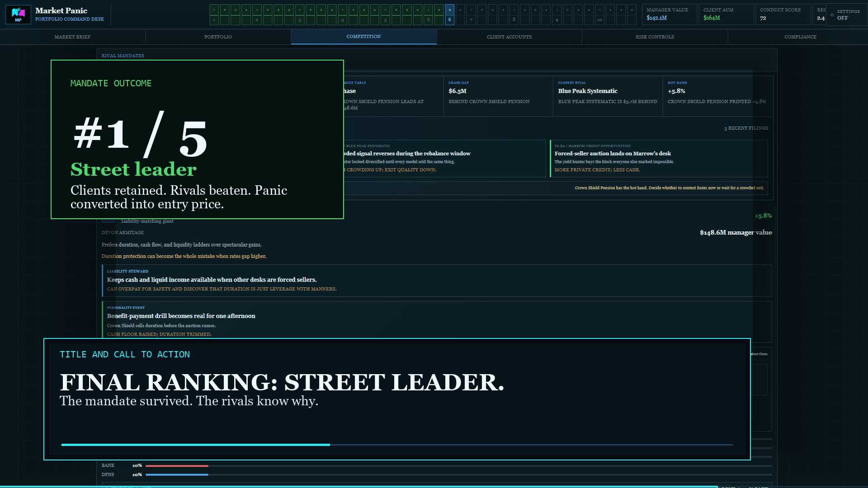Image resolution: width=868 pixels, height=488 pixels.
Task: Click the Devon Armitage manager name
Action: (x=123, y=232)
